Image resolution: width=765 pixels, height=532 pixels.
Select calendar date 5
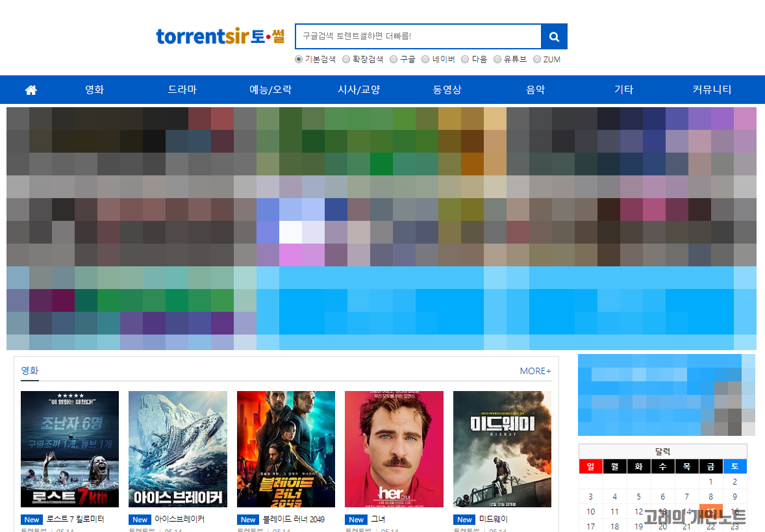638,497
